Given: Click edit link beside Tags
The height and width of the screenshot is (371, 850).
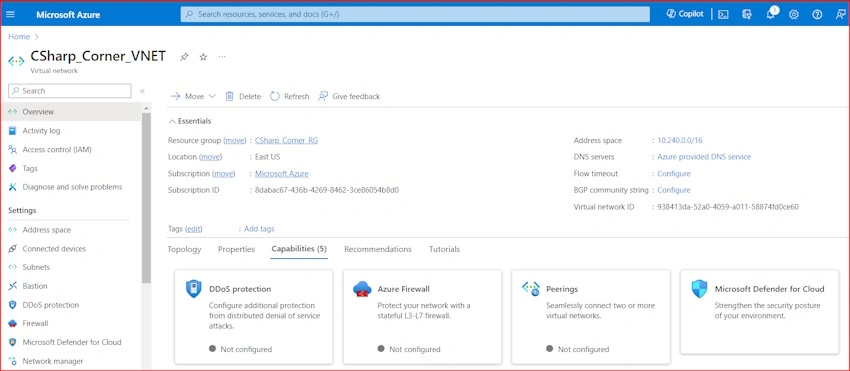Looking at the screenshot, I should point(194,229).
